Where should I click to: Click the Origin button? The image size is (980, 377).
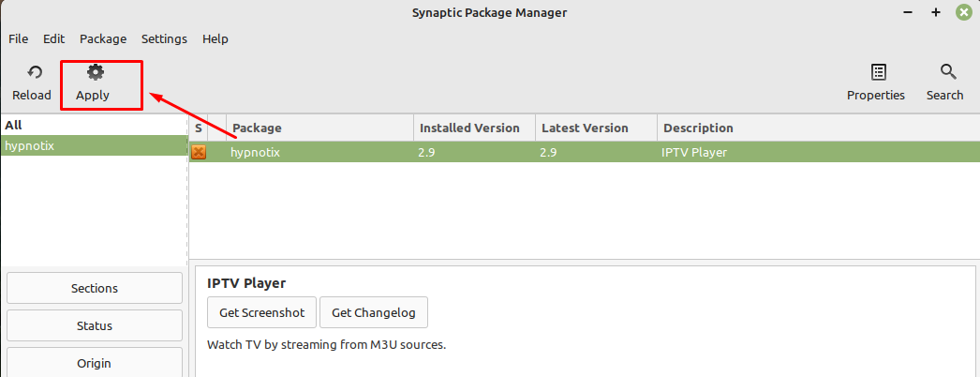(x=95, y=363)
